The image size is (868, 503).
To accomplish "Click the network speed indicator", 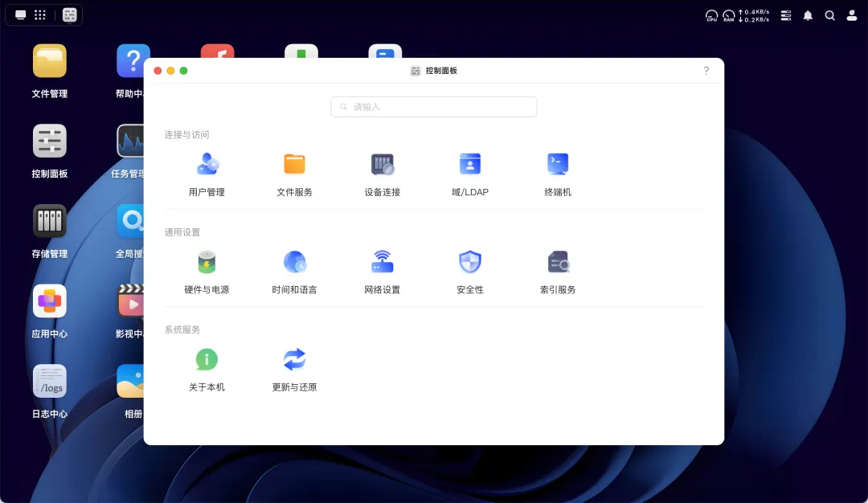I will [754, 15].
